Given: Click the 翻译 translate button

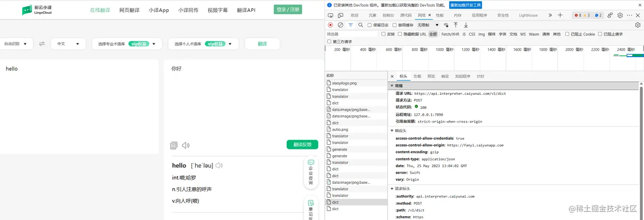Looking at the screenshot, I should (x=262, y=44).
